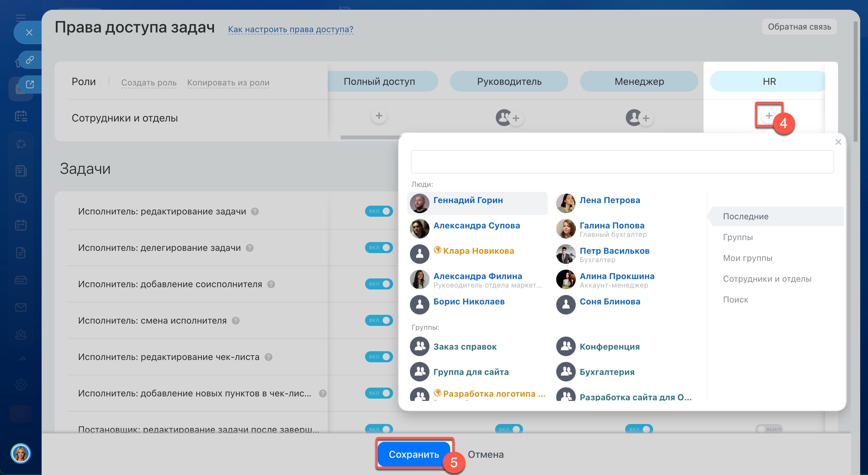The image size is (868, 475).
Task: Close the slider with X icon
Action: pos(29,32)
